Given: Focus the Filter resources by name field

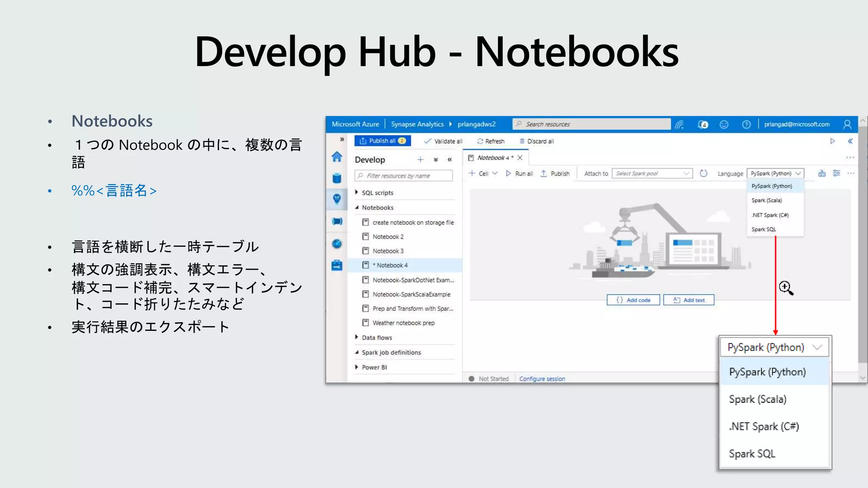Looking at the screenshot, I should pos(403,176).
